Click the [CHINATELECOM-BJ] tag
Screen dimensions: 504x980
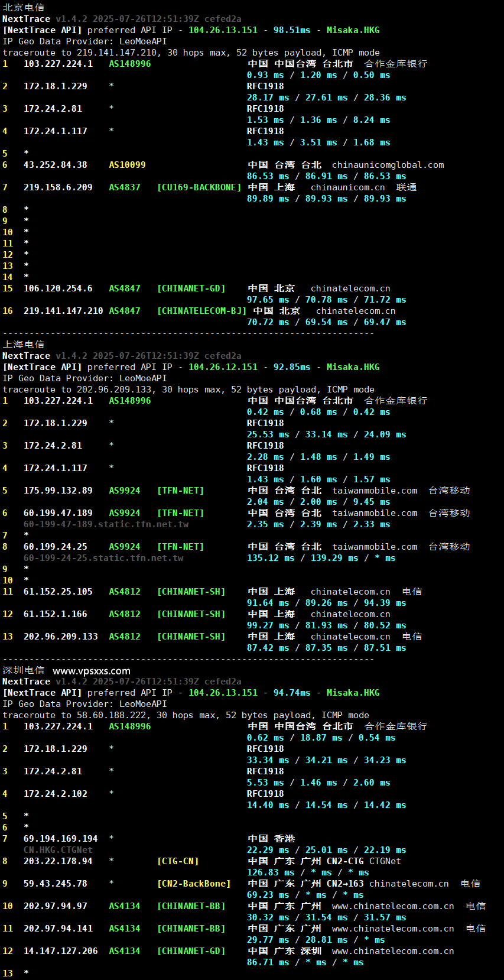click(x=201, y=311)
